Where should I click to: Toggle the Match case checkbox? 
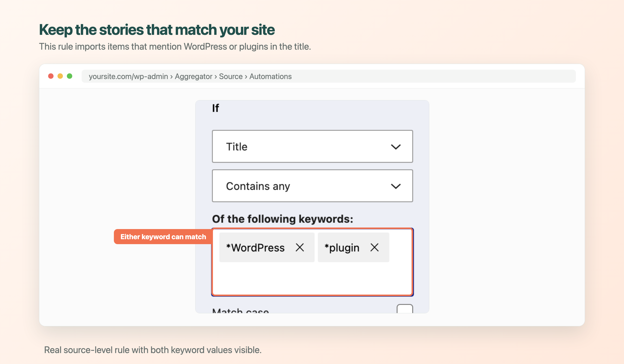tap(405, 309)
